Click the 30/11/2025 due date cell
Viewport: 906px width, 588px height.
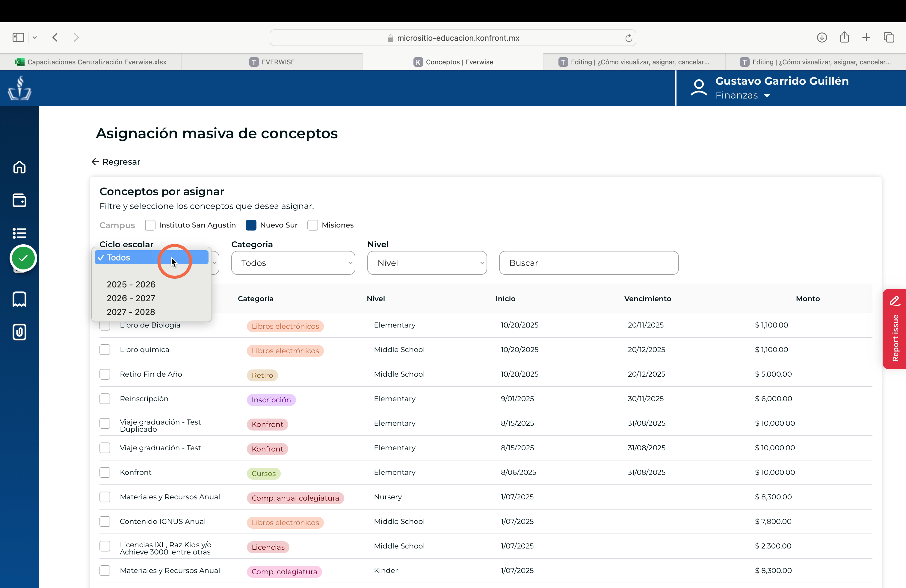pyautogui.click(x=646, y=398)
